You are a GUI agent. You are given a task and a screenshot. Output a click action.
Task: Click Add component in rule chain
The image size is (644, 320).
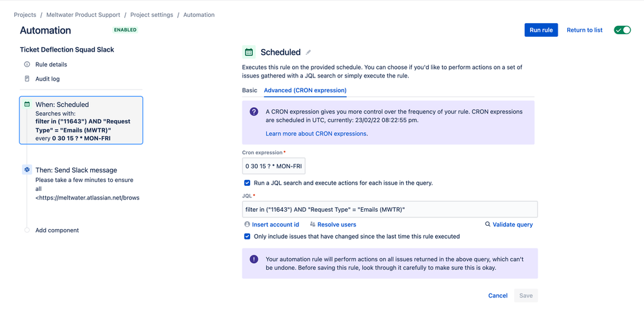(57, 230)
